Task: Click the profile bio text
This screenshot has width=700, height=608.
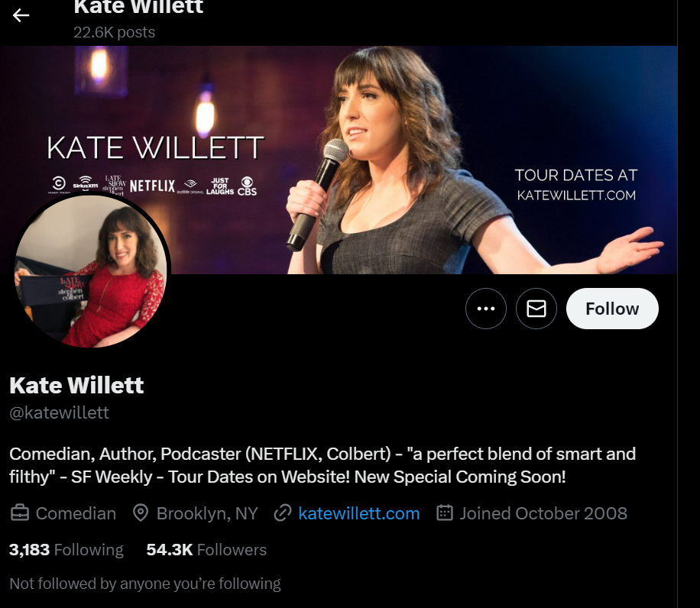Action: (322, 465)
